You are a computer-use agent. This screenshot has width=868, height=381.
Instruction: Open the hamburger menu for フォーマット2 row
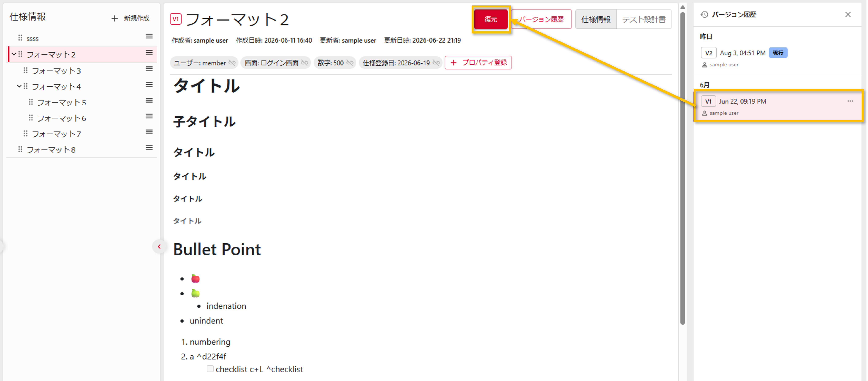coord(149,53)
